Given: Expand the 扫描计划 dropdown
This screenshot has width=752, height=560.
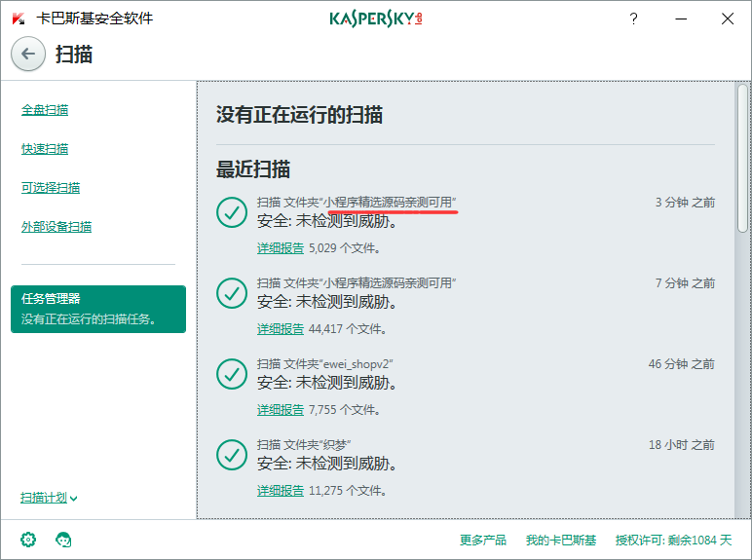Looking at the screenshot, I should click(x=49, y=498).
